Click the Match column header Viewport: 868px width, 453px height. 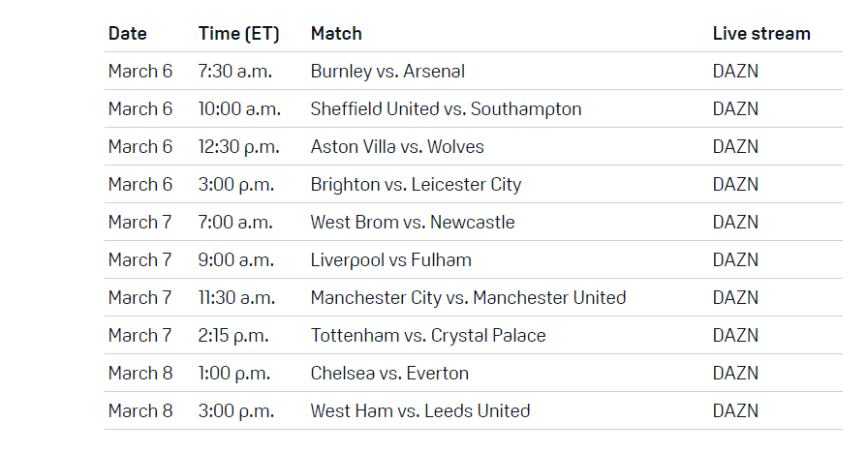click(336, 33)
